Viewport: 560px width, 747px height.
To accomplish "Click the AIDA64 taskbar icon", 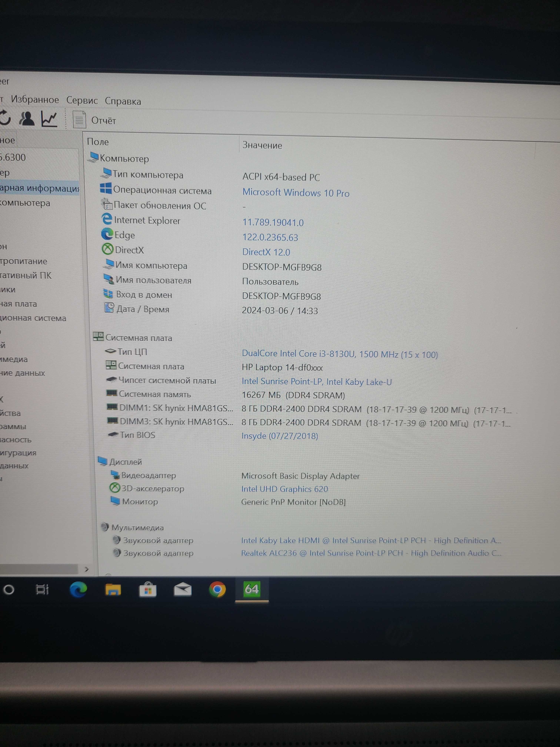I will click(x=252, y=589).
